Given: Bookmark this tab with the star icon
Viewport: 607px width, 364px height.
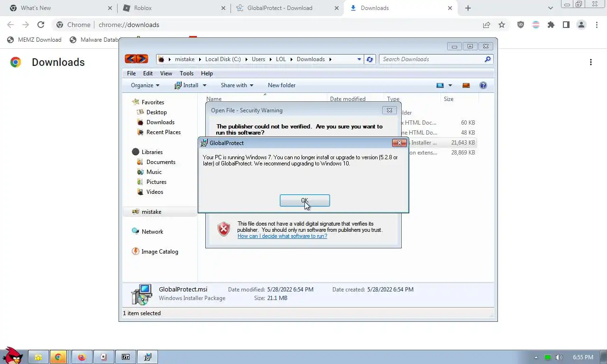Looking at the screenshot, I should click(502, 25).
